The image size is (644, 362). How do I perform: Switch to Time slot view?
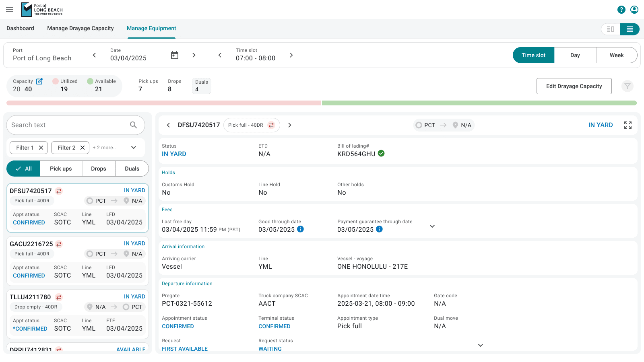click(534, 55)
